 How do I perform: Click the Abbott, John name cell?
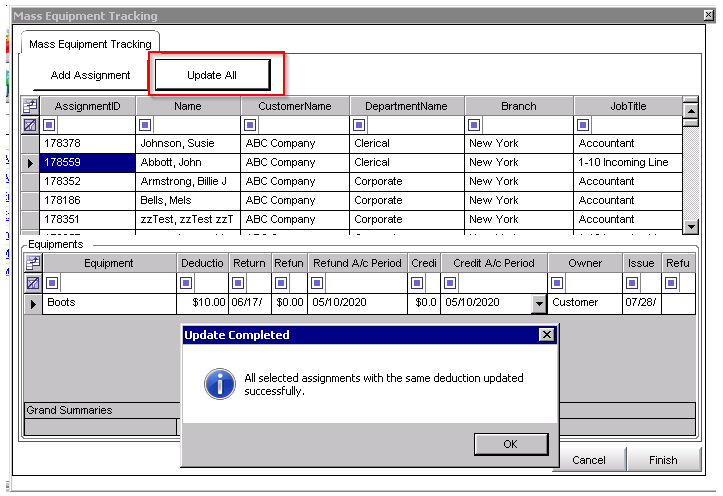point(188,163)
